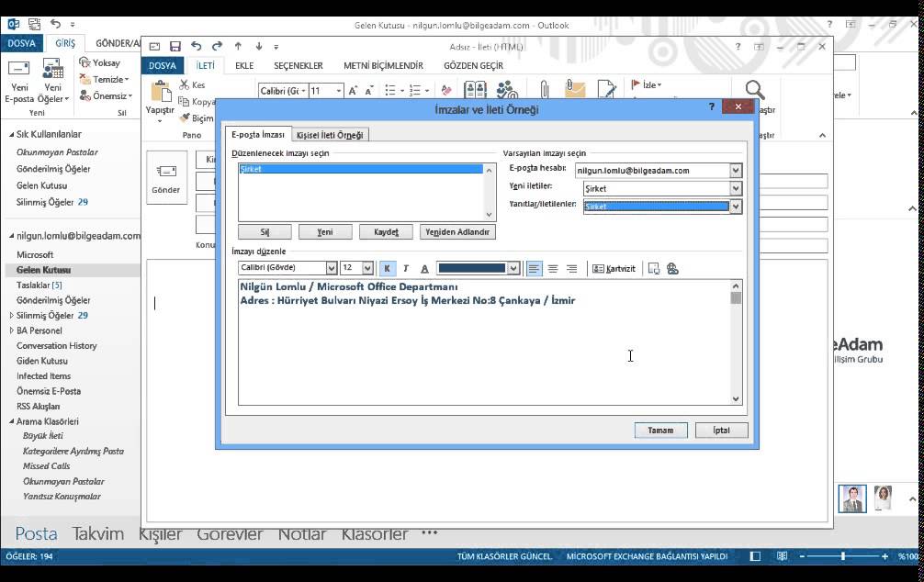Open Yeni iletiler signature dropdown
Viewport: 924px width, 582px height.
(x=736, y=188)
